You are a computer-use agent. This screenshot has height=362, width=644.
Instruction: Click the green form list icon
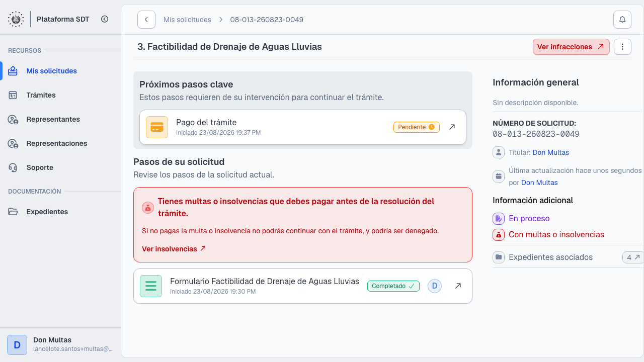tap(151, 286)
